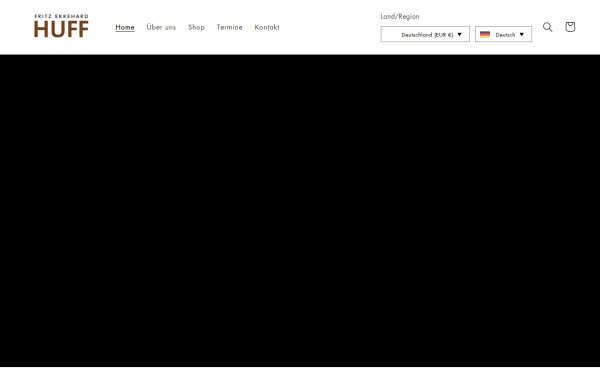Viewport: 600px width, 375px height.
Task: Click the arrow beside the Deutsch language
Action: (x=521, y=34)
